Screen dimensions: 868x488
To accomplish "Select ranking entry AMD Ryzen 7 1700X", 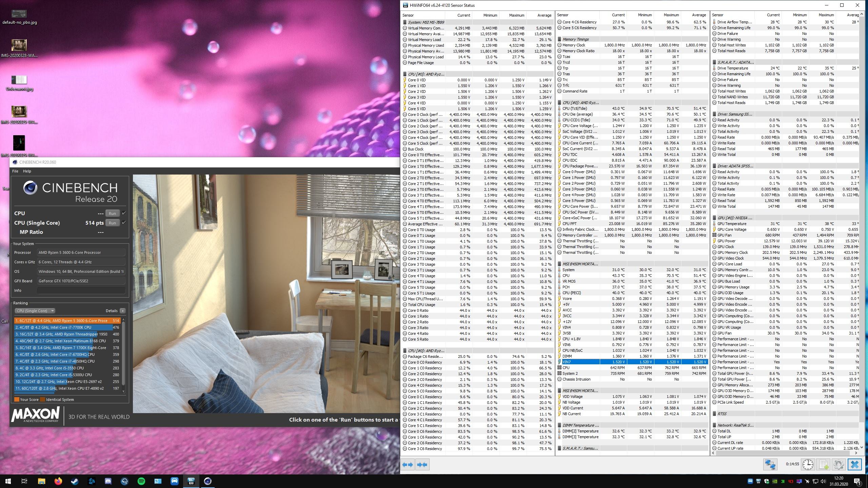I will point(67,348).
